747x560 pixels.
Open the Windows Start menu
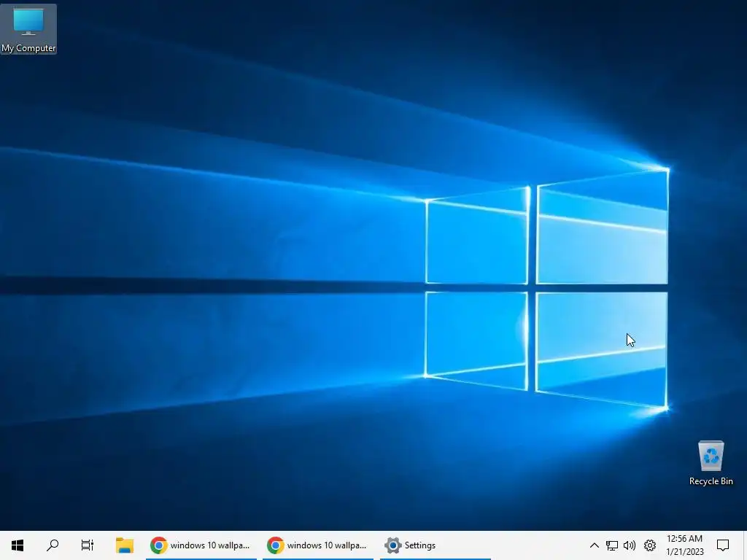pyautogui.click(x=18, y=545)
